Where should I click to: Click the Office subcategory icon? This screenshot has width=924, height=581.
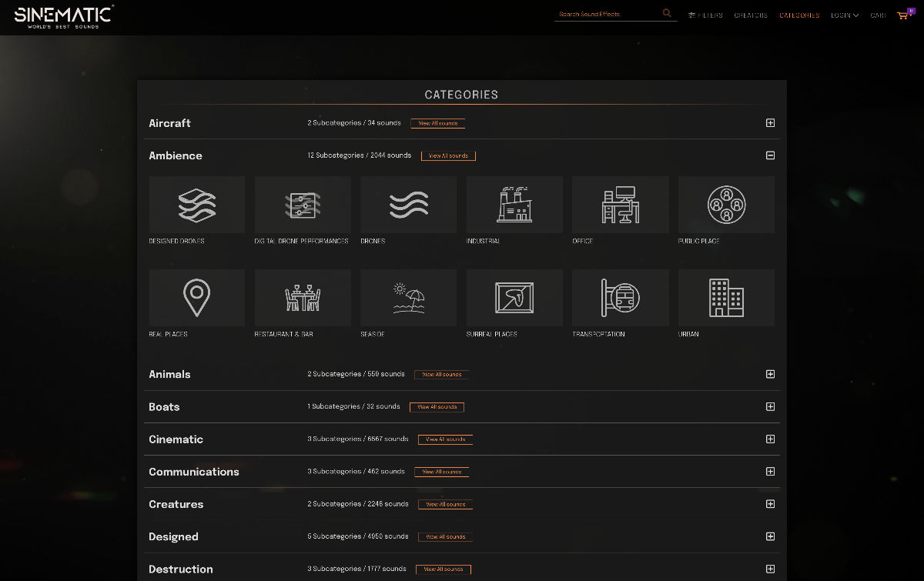[620, 204]
